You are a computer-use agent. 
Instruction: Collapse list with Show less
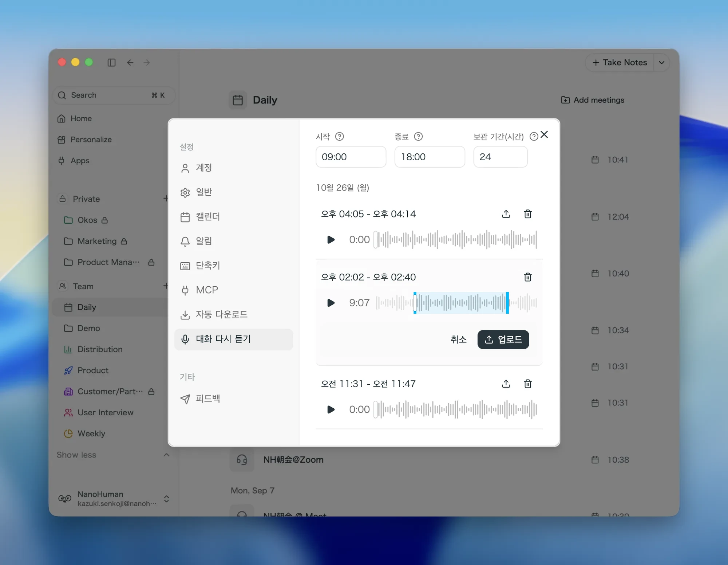(x=113, y=455)
